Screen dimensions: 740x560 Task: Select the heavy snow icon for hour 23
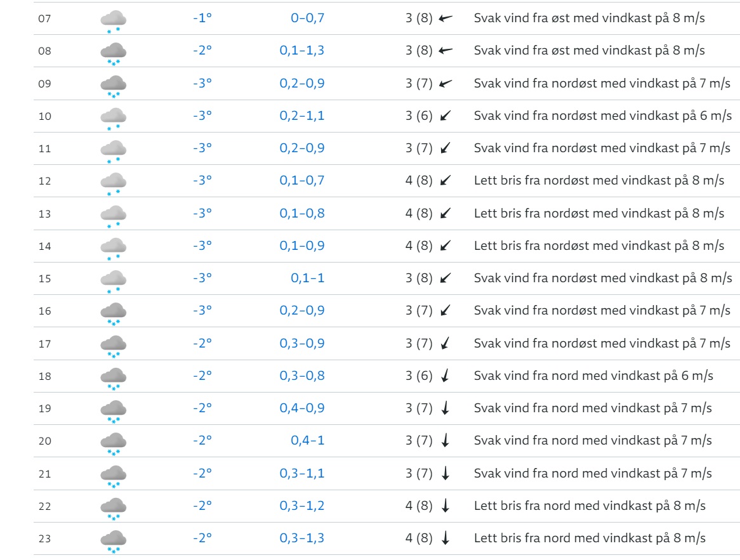click(x=113, y=542)
